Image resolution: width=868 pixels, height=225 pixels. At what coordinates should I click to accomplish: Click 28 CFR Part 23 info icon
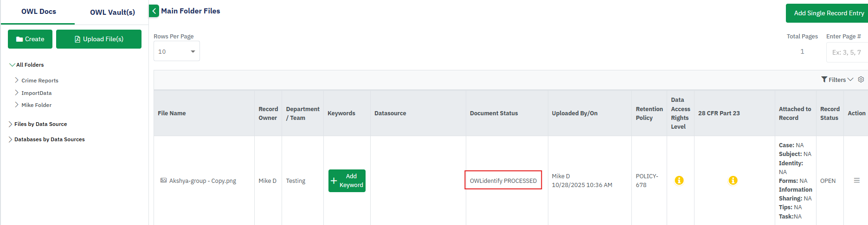[x=733, y=181]
